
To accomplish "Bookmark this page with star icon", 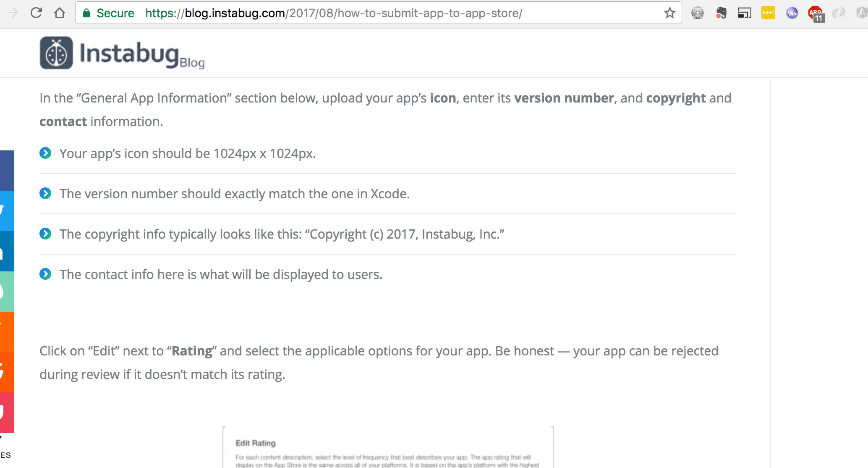I will pyautogui.click(x=669, y=13).
